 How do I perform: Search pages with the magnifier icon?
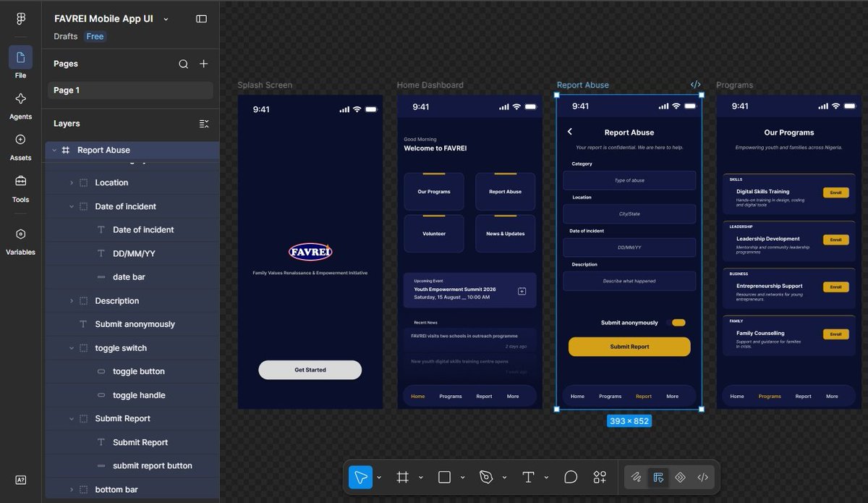pos(183,64)
